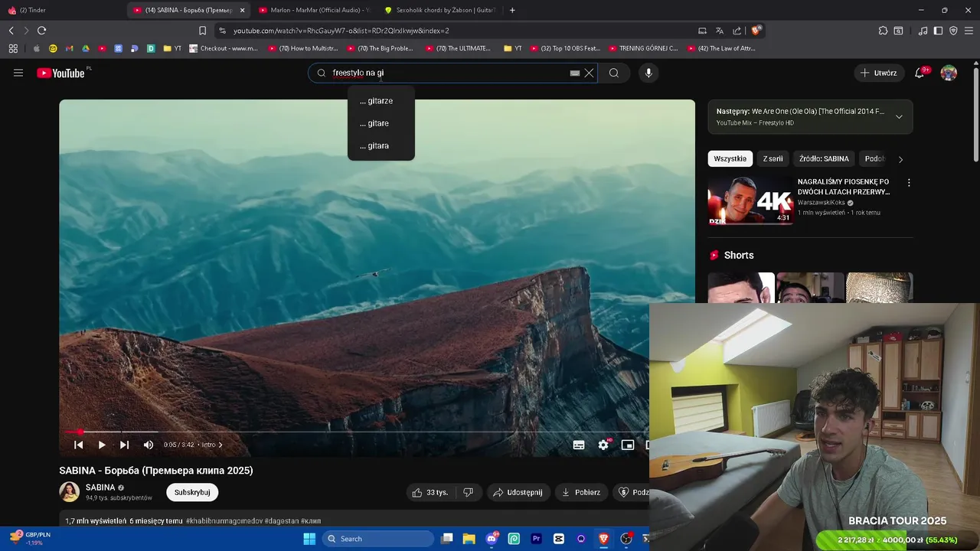Open the account avatar menu
The height and width of the screenshot is (551, 980).
(949, 73)
